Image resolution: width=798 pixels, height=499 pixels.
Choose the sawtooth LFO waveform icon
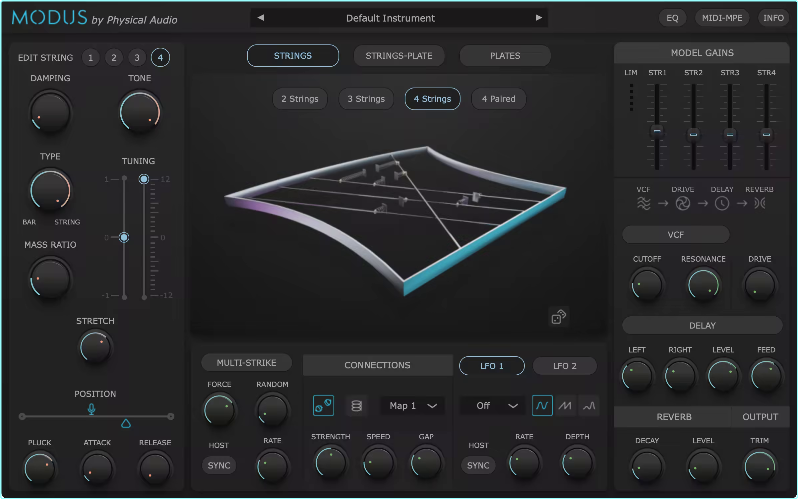(x=565, y=406)
